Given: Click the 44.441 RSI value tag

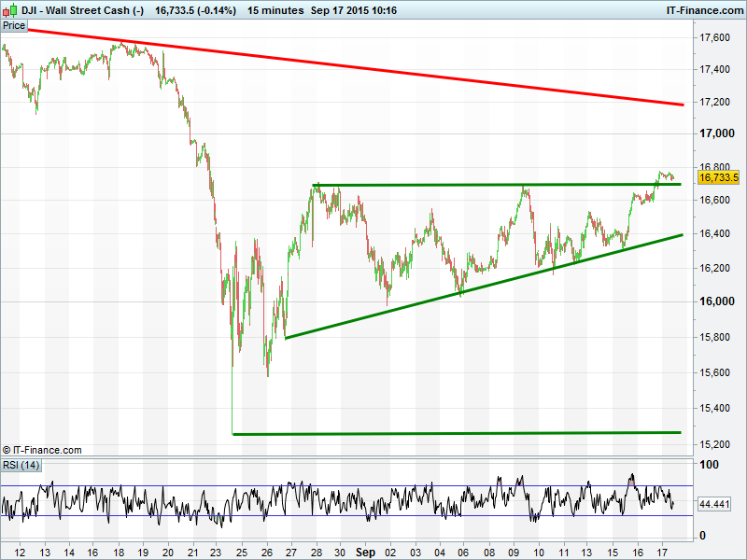Looking at the screenshot, I should click(713, 504).
